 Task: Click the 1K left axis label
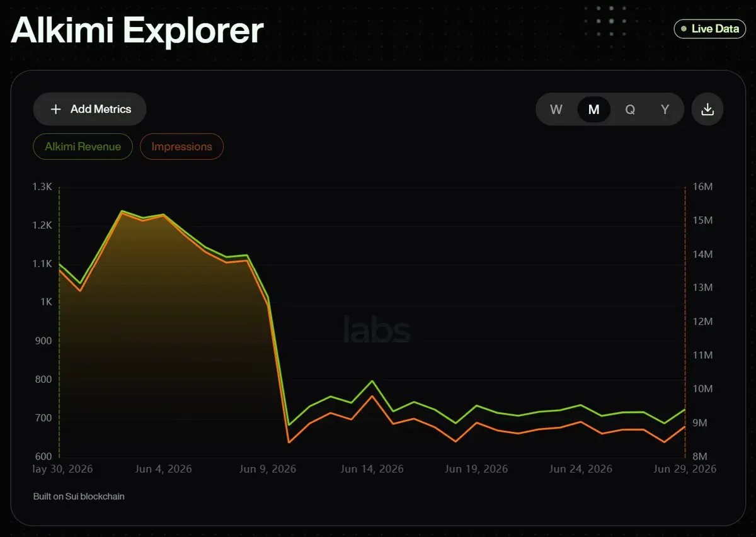pos(47,302)
